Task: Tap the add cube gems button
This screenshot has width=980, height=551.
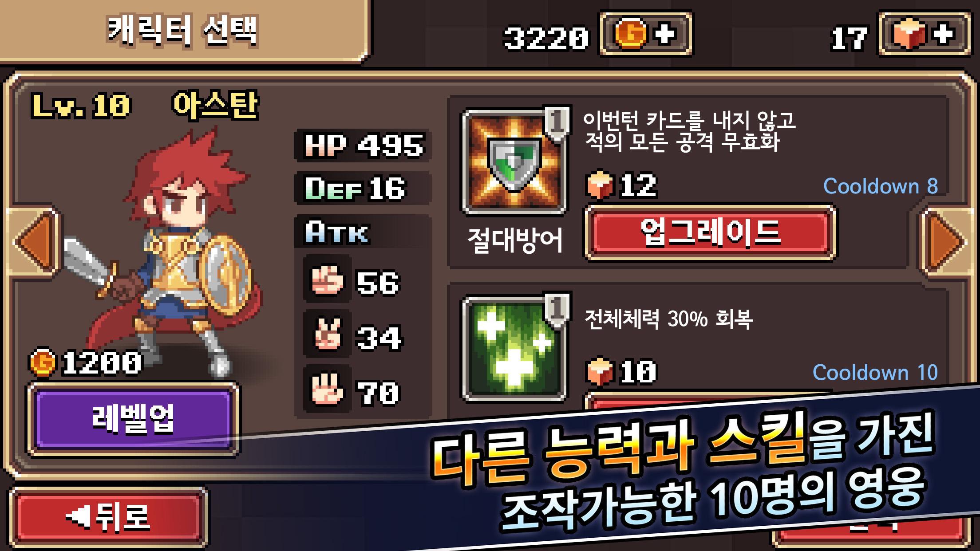Action: coord(925,34)
